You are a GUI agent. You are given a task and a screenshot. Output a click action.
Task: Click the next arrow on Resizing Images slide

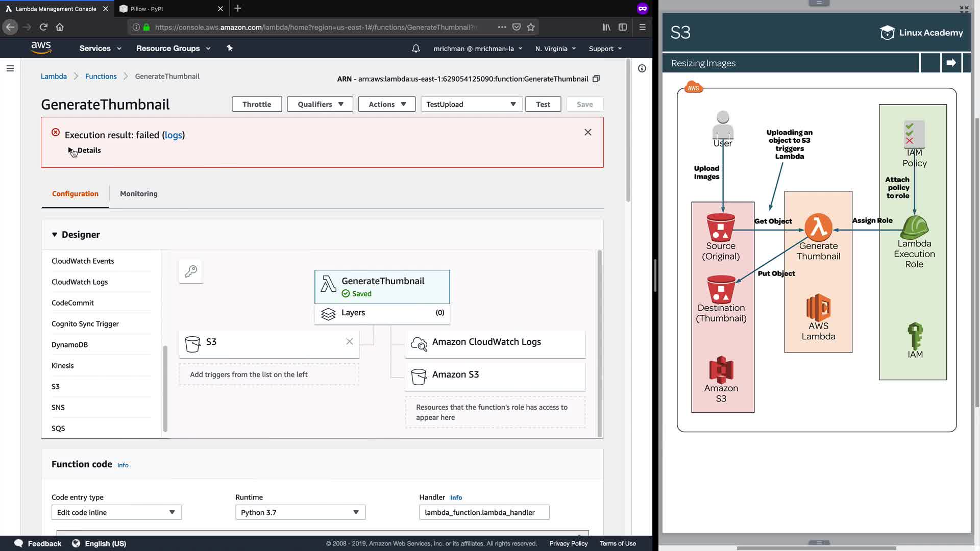tap(951, 63)
